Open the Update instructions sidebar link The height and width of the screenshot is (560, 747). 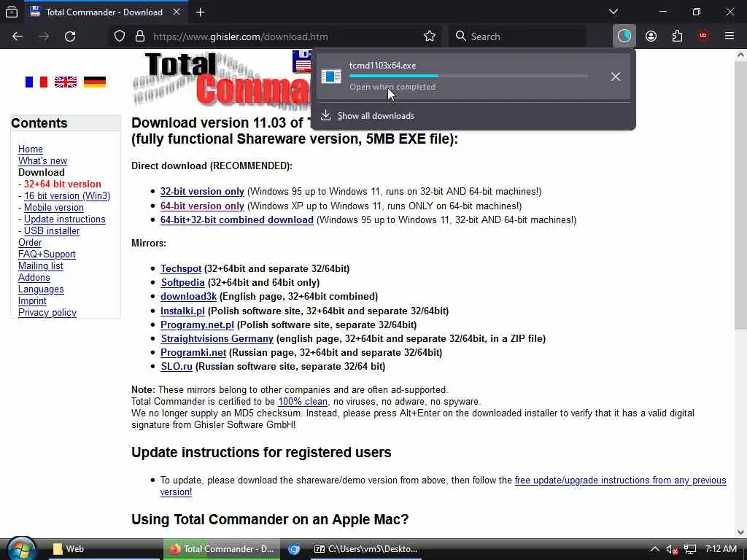[65, 219]
